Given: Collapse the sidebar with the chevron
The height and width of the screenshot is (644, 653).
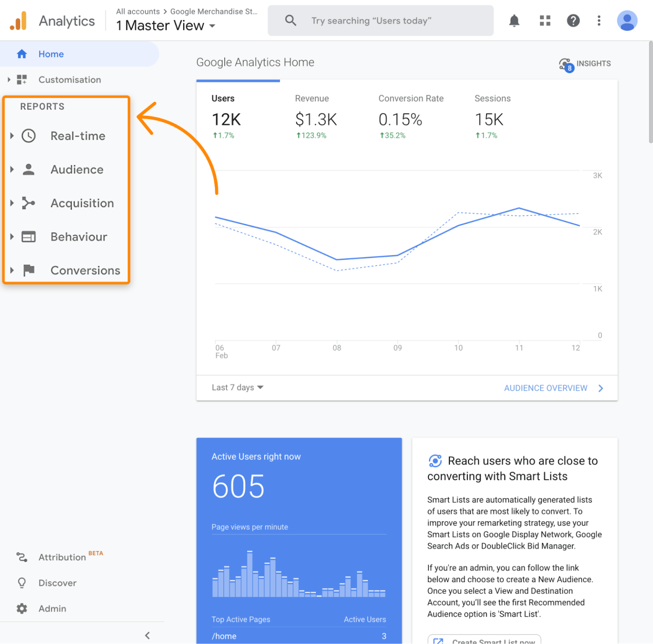Looking at the screenshot, I should [x=147, y=635].
